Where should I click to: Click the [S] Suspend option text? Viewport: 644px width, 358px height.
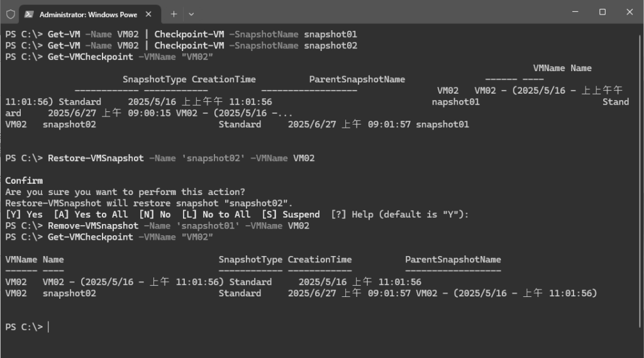(x=291, y=215)
